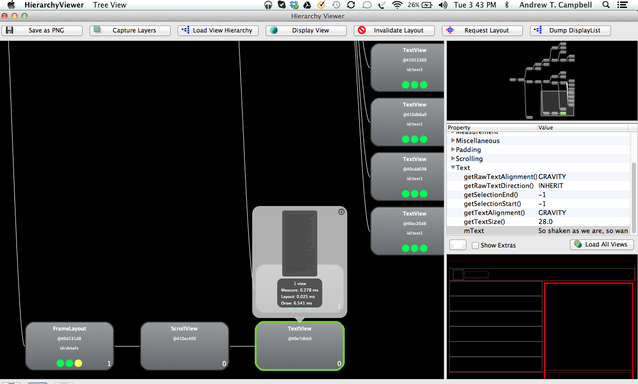Click the red Invalidate Layout icon
Viewport: 638px width, 384px height.
point(362,30)
